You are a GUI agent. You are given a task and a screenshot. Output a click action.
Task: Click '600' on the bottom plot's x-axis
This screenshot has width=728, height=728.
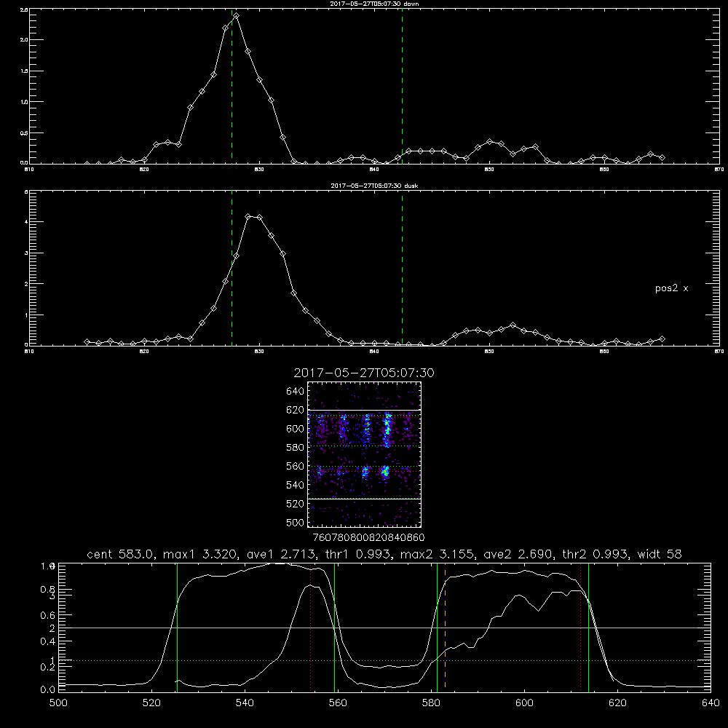(x=524, y=703)
